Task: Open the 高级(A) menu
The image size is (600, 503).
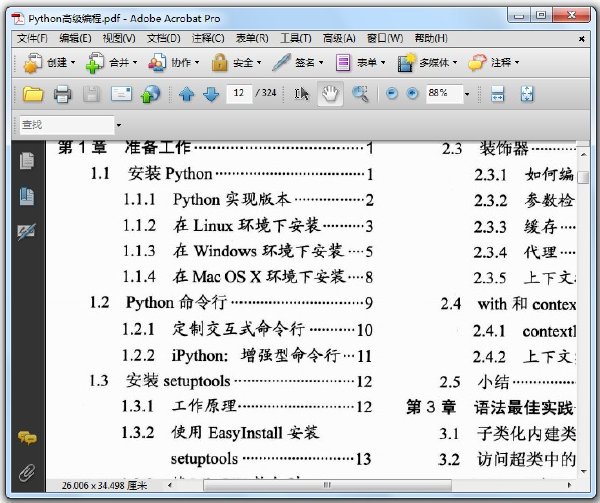Action: click(x=339, y=38)
